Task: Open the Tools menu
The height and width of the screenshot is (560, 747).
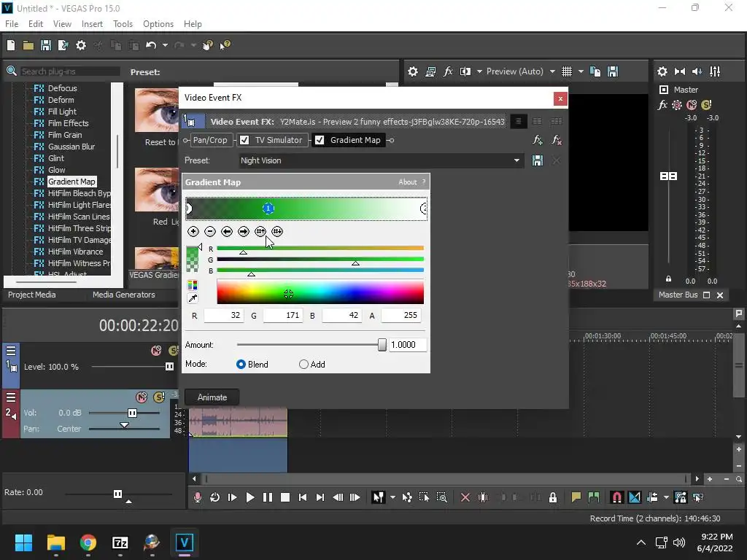Action: (123, 24)
